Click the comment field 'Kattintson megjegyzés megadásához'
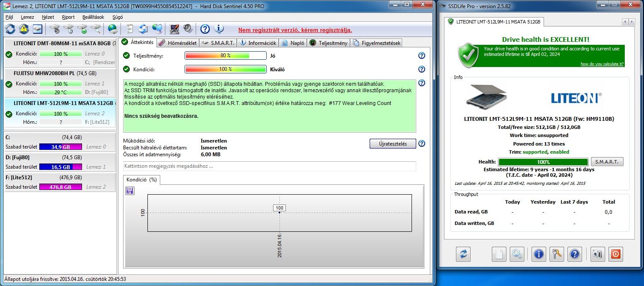 (x=269, y=166)
